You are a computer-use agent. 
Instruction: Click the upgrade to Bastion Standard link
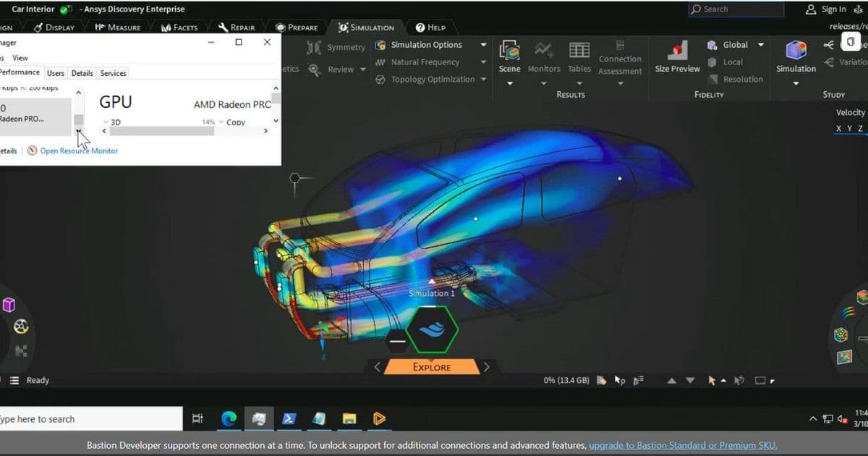point(683,446)
